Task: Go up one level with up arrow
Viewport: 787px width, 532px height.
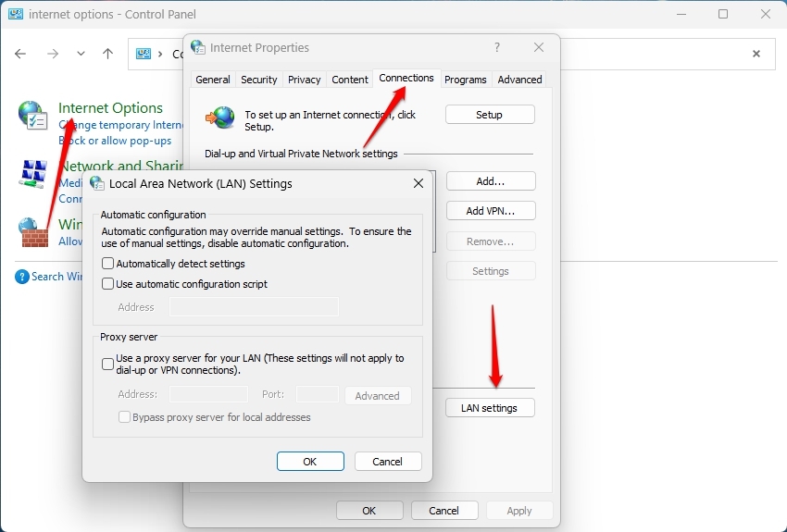Action: (107, 54)
